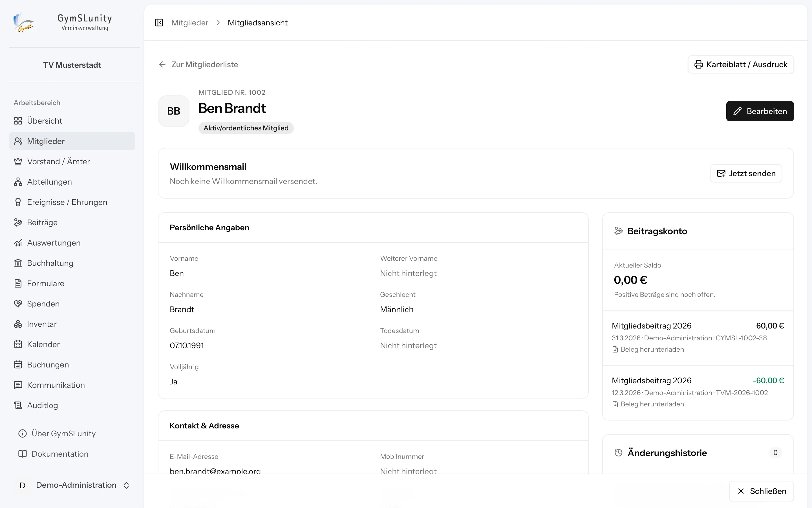Send welcome mail with Jetzt senden

(x=746, y=173)
